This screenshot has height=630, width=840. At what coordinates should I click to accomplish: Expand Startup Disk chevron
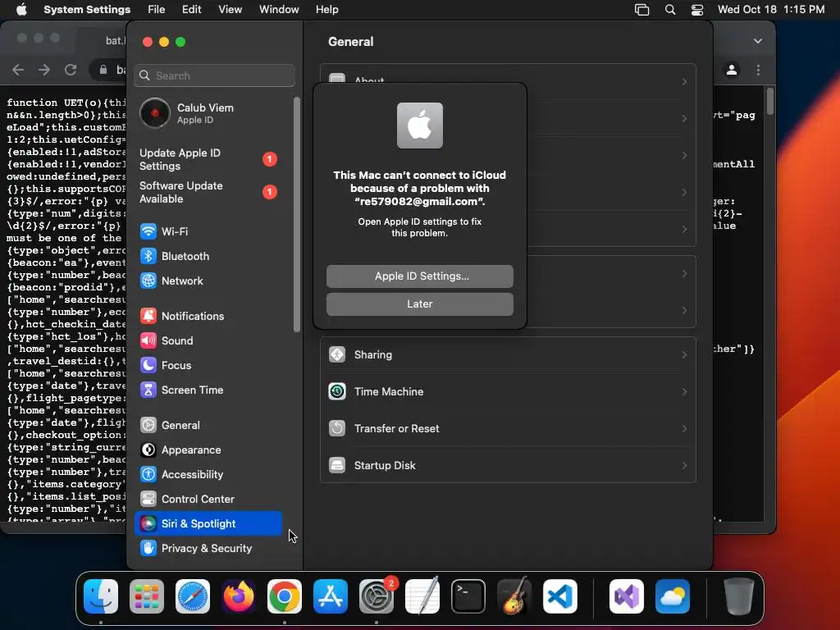point(684,466)
